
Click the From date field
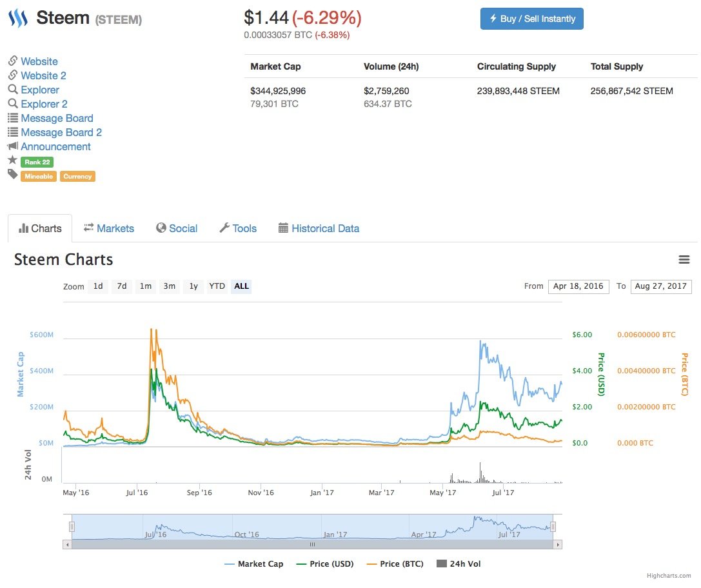click(578, 286)
